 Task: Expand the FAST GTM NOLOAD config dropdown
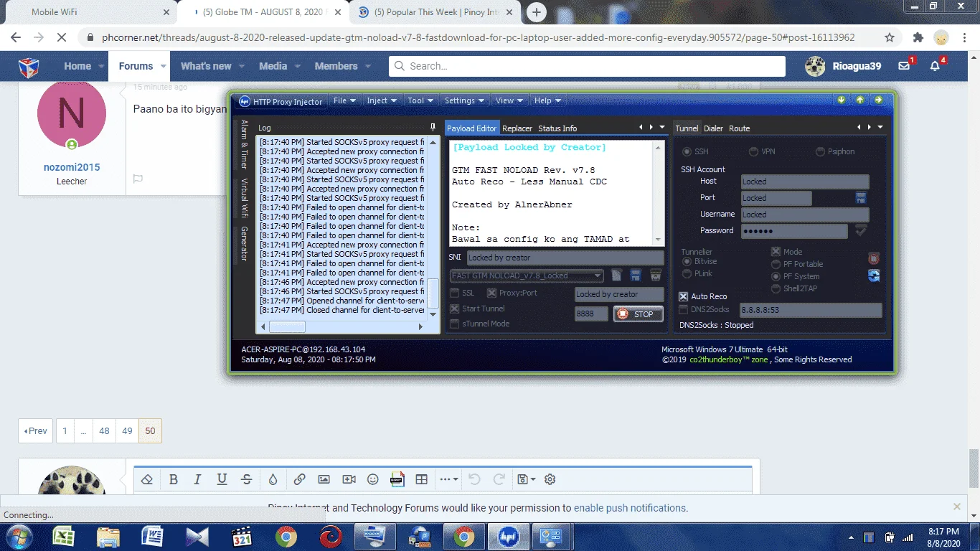click(x=598, y=275)
